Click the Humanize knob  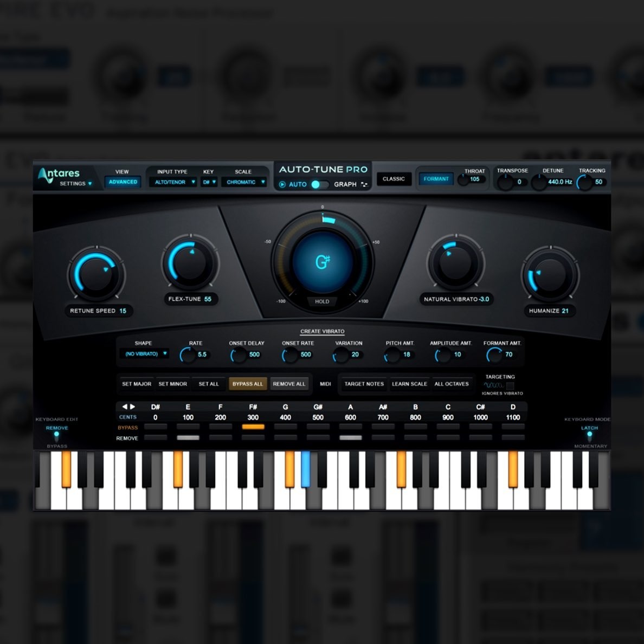coord(550,274)
